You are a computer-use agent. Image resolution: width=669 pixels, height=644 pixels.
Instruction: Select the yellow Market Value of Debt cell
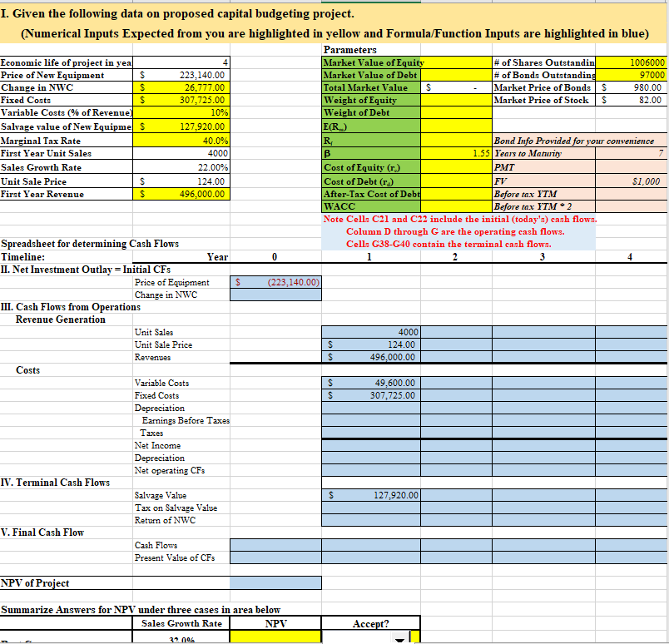tap(456, 75)
